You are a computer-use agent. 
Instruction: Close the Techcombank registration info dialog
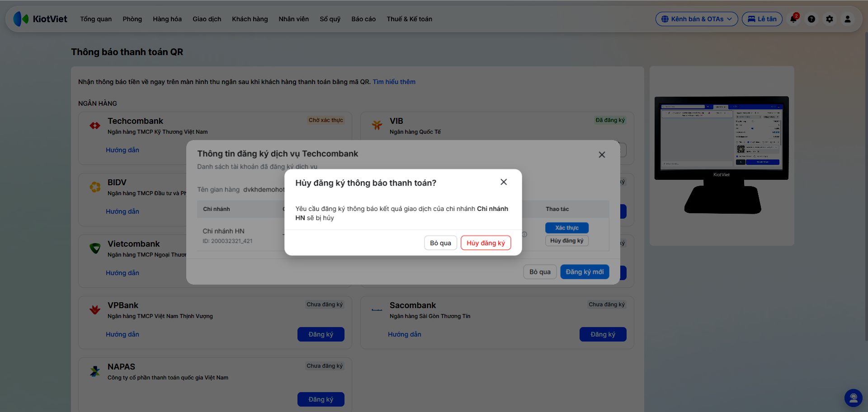[602, 154]
